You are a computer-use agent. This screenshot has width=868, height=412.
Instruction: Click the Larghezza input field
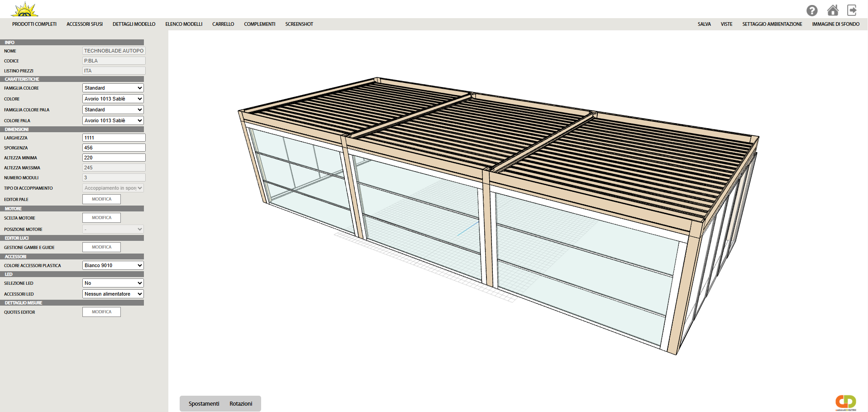click(x=114, y=138)
